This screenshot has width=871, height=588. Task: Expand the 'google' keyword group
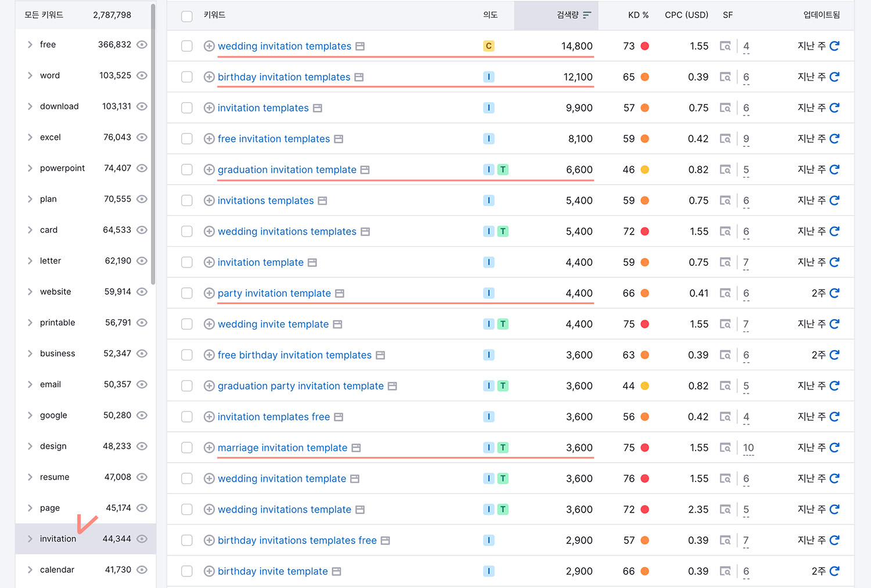pyautogui.click(x=30, y=415)
